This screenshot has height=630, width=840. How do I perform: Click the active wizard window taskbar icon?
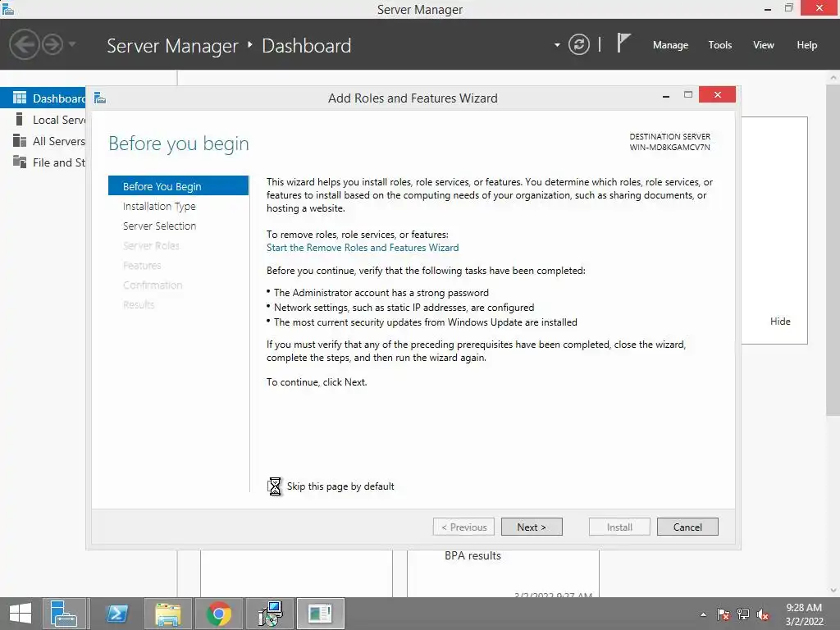[x=321, y=614]
